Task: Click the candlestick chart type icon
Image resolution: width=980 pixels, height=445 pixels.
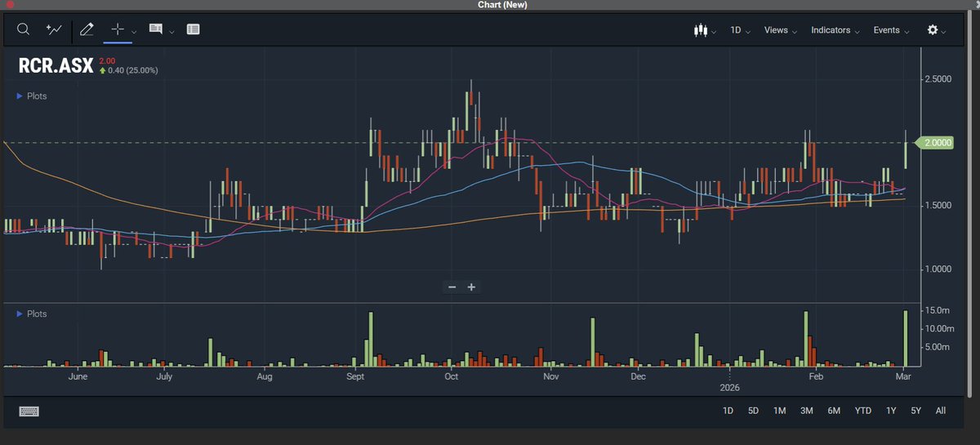Action: (700, 30)
